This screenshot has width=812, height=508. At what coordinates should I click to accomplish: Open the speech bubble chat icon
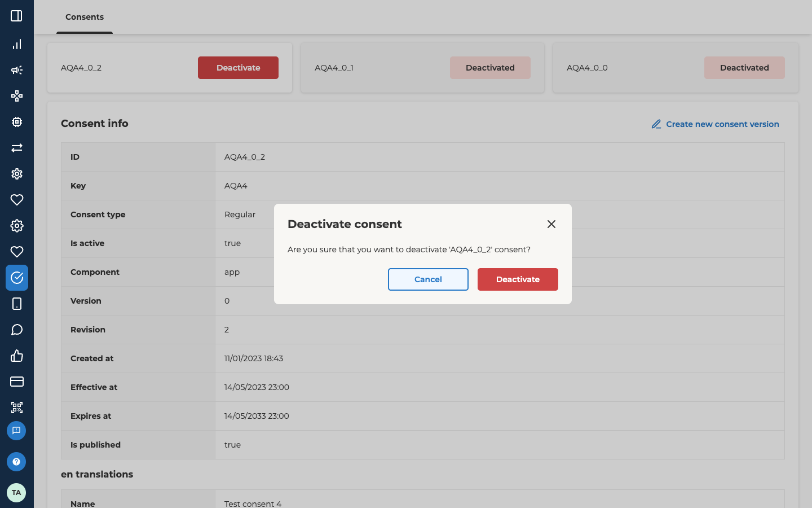tap(17, 330)
